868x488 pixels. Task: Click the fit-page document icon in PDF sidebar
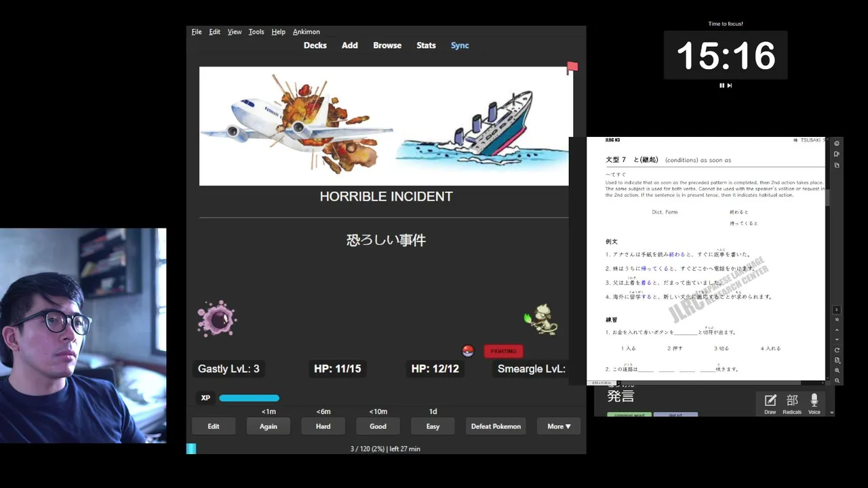(837, 360)
